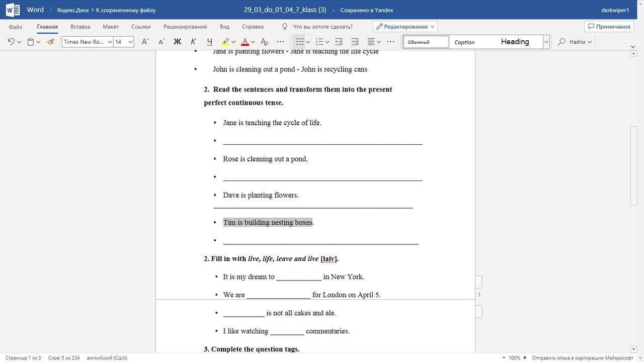Open the 'К сохраненному файлу' link
The height and width of the screenshot is (362, 644).
[126, 10]
